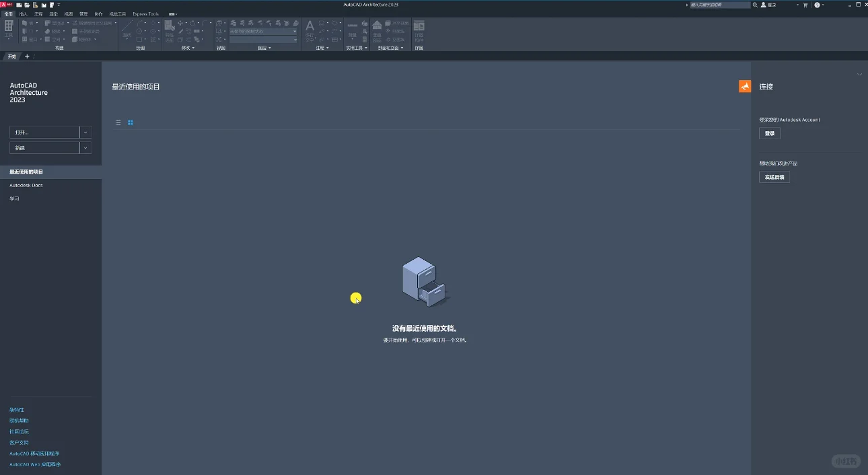868x475 pixels.
Task: Expand the 打开 button dropdown arrow
Action: (x=85, y=132)
